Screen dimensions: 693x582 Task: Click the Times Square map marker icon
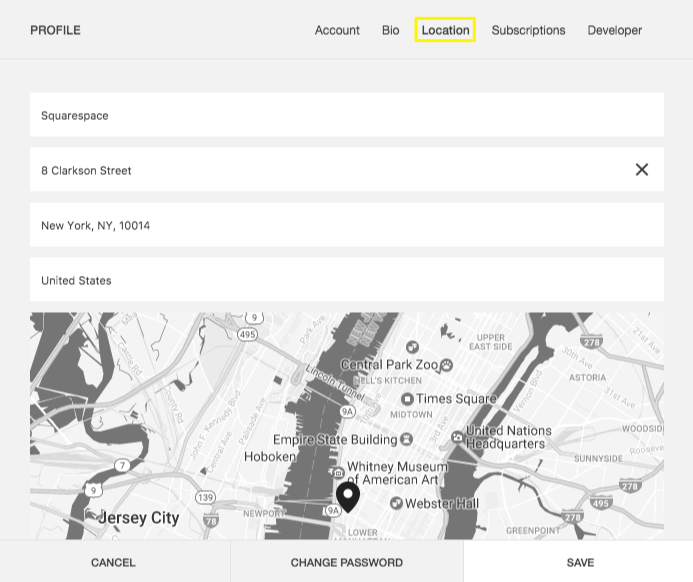point(408,399)
